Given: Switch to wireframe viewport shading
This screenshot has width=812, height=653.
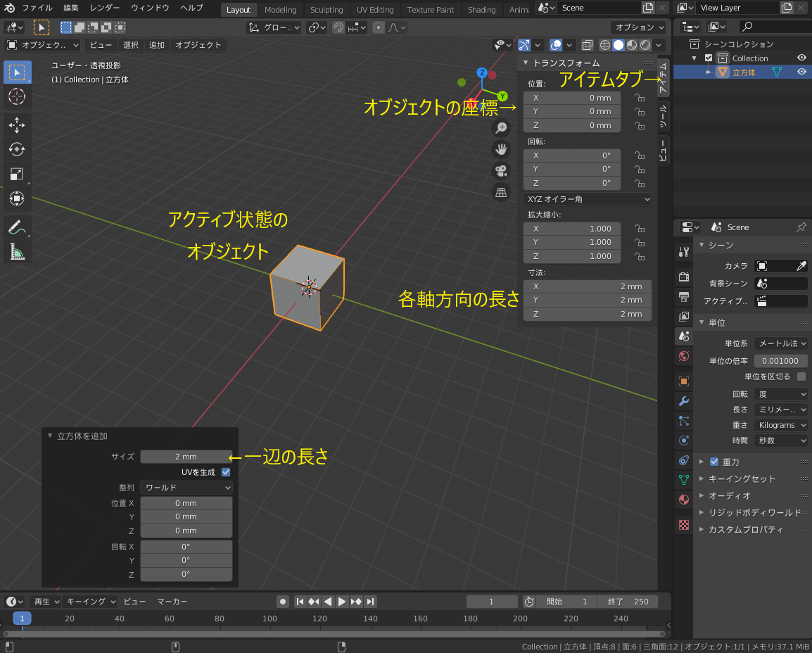Looking at the screenshot, I should point(605,45).
